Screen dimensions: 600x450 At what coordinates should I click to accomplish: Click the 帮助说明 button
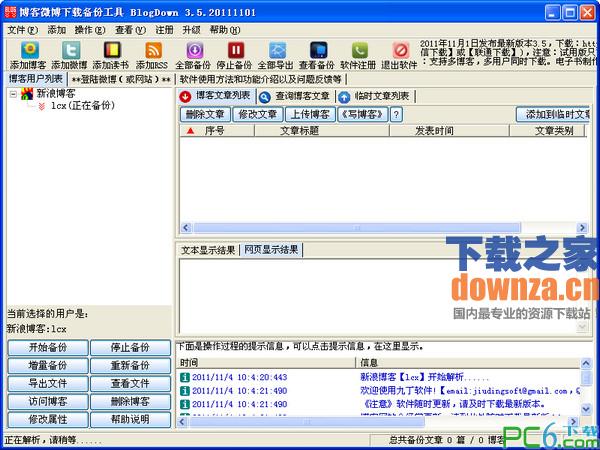(130, 420)
